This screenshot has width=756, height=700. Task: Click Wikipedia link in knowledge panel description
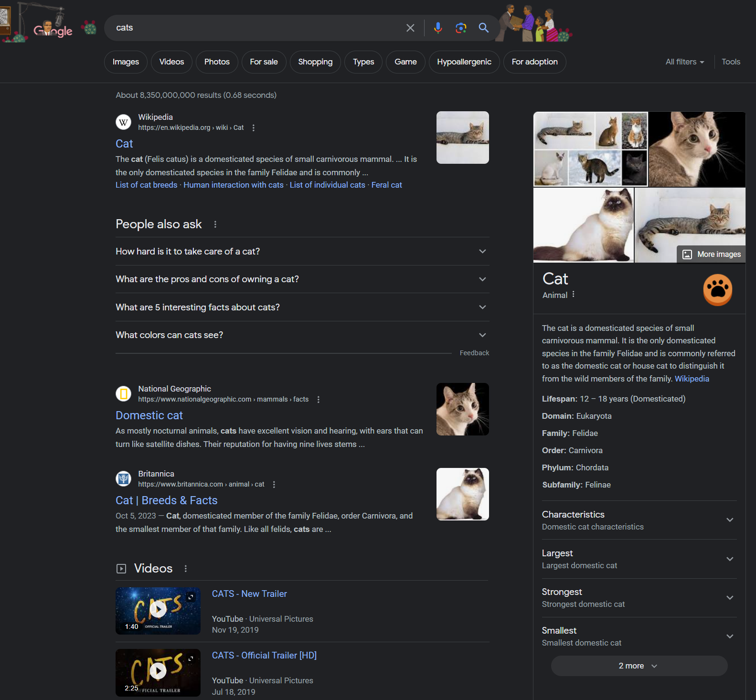point(692,379)
